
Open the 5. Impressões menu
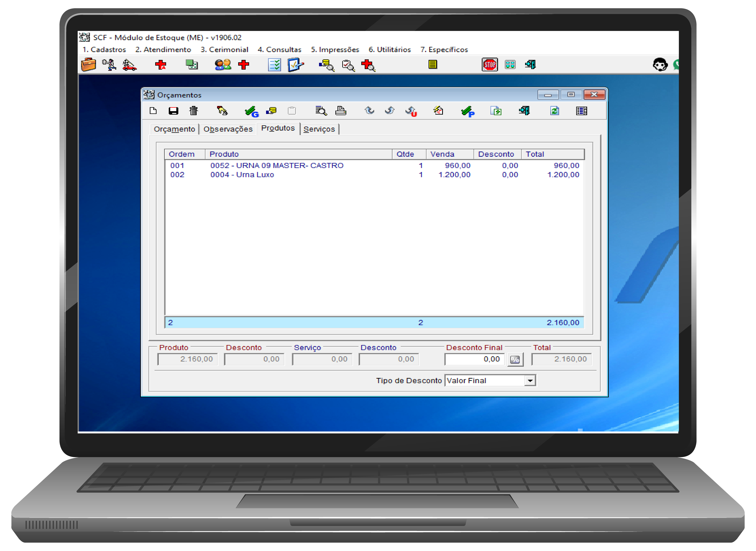click(x=335, y=49)
